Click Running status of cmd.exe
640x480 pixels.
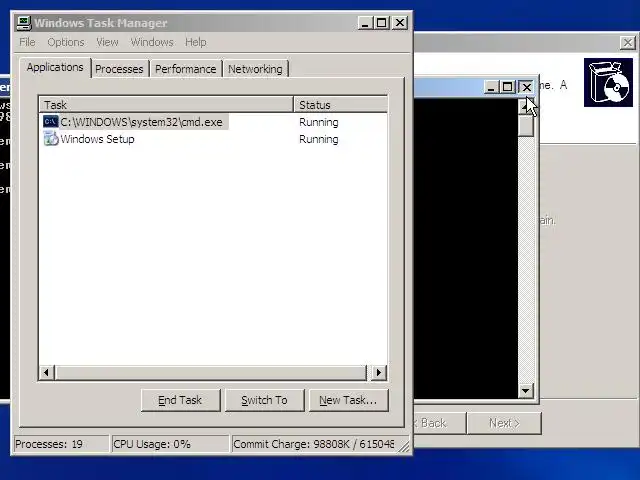(x=318, y=122)
